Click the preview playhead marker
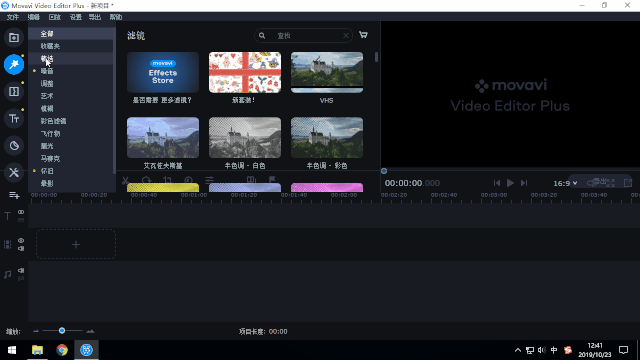The width and height of the screenshot is (640, 360). tap(384, 171)
